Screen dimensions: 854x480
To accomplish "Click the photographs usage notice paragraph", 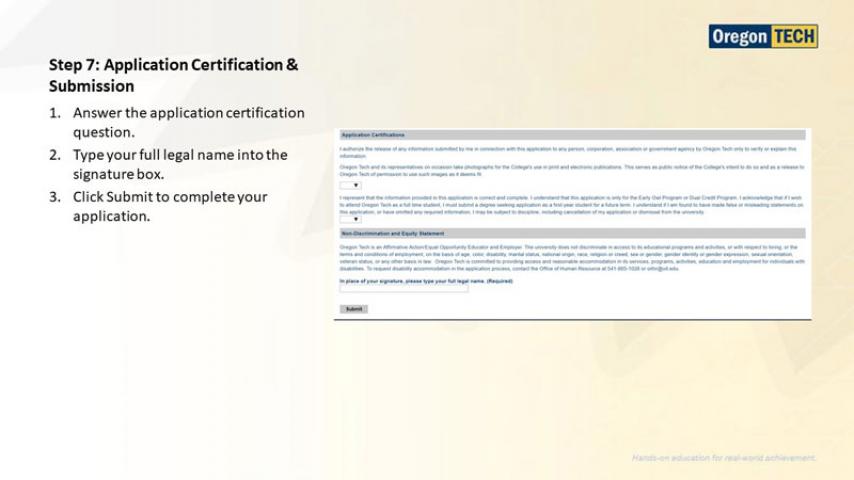I will point(570,172).
